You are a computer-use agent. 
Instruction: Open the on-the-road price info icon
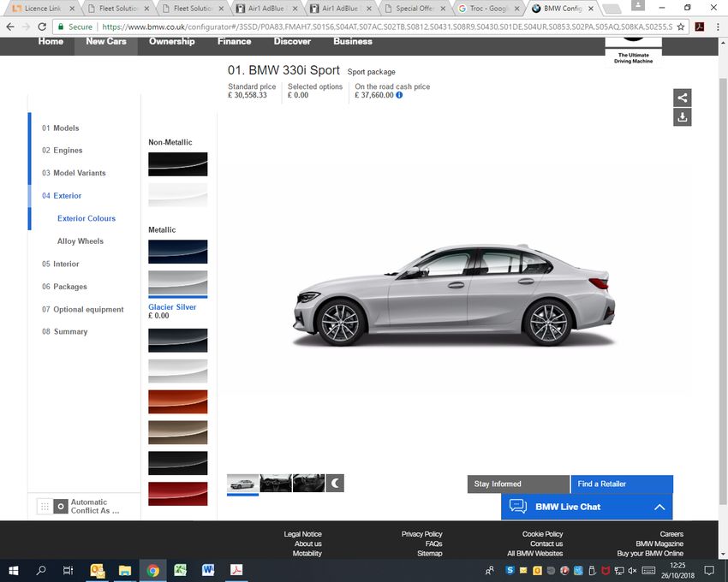tap(399, 95)
